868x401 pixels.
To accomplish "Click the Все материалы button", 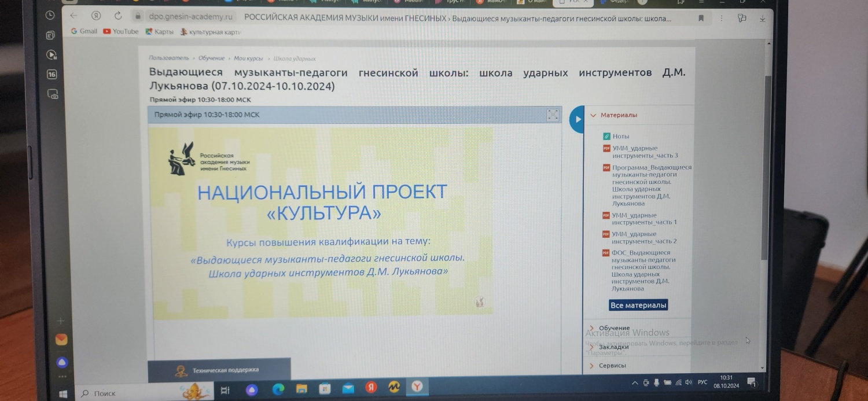I will [638, 305].
